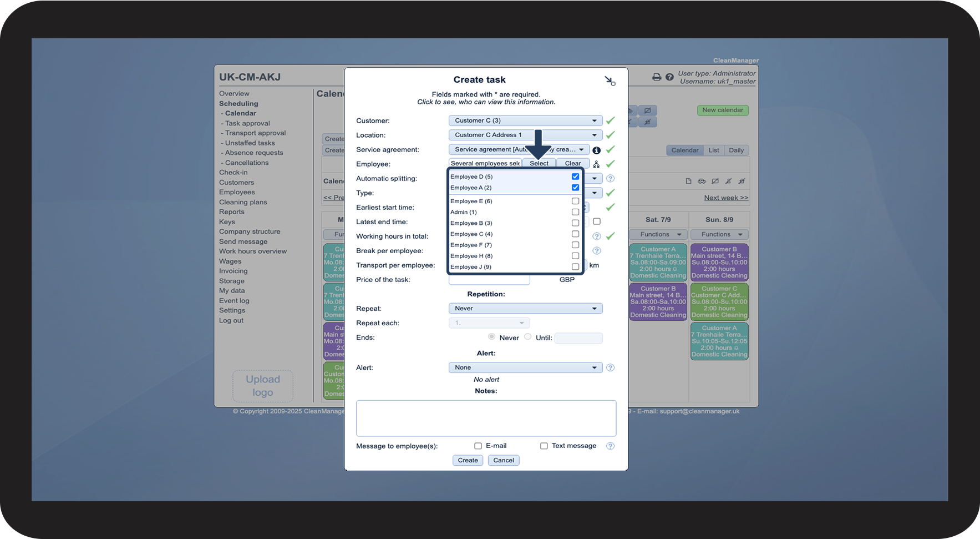The height and width of the screenshot is (539, 980).
Task: Open Sunday's Customer C task card
Action: coord(719,302)
